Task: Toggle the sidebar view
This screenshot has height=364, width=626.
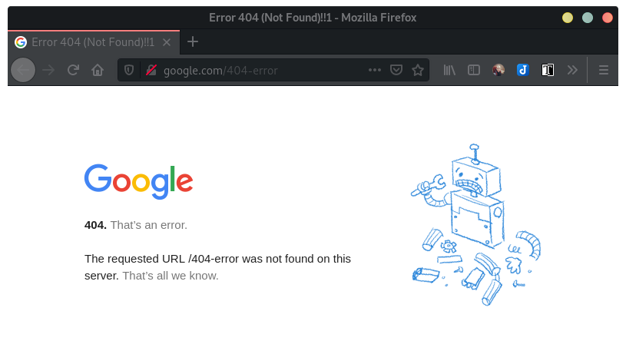Action: (475, 70)
